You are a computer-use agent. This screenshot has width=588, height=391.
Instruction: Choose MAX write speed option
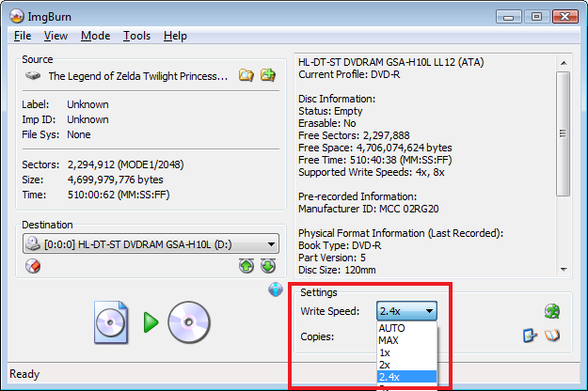[x=389, y=340]
